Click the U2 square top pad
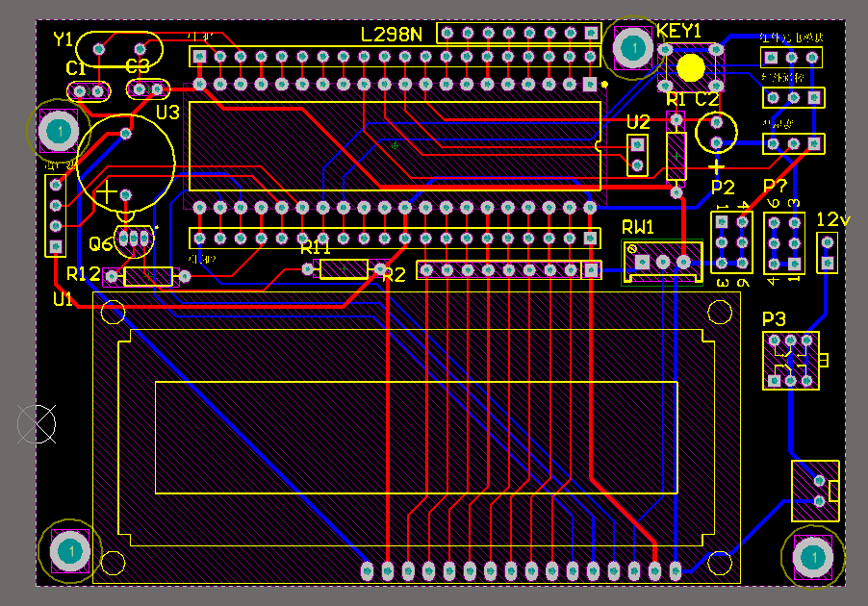The height and width of the screenshot is (606, 868). point(637,145)
